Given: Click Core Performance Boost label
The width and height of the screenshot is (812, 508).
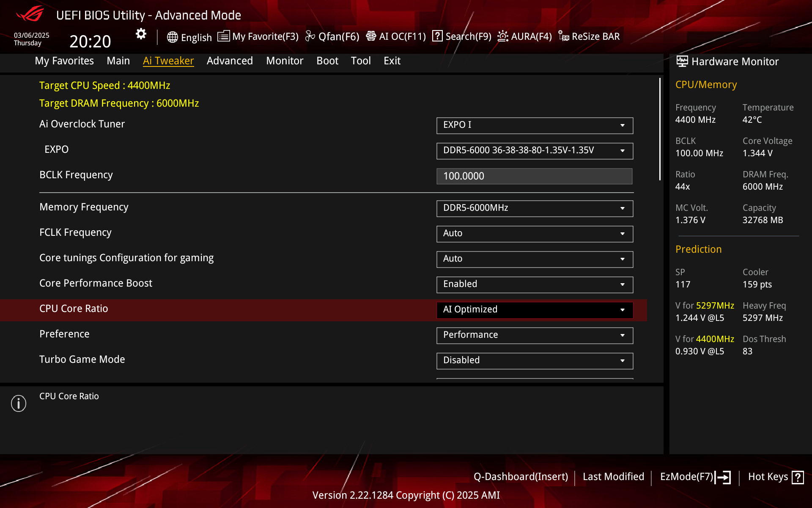Looking at the screenshot, I should 96,283.
